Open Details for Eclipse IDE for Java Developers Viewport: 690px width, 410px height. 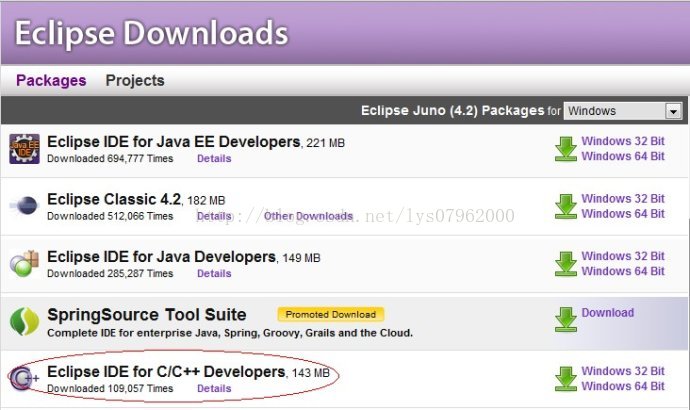pyautogui.click(x=214, y=273)
